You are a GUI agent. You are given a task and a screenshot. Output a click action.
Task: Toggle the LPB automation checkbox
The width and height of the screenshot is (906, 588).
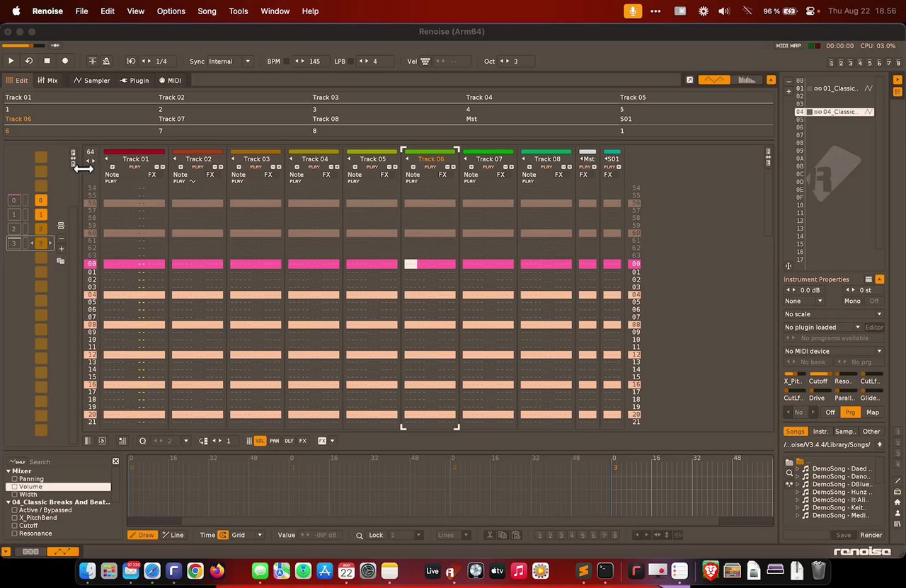point(352,62)
